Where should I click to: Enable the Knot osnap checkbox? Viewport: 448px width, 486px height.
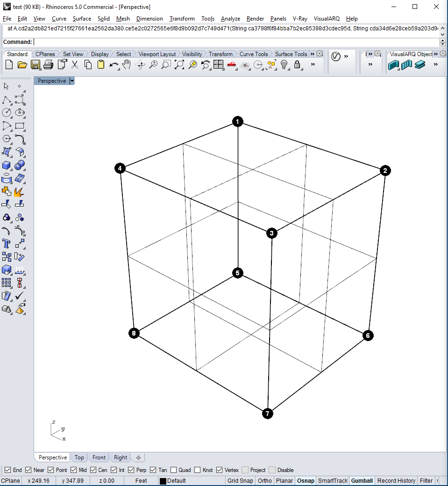click(x=197, y=470)
